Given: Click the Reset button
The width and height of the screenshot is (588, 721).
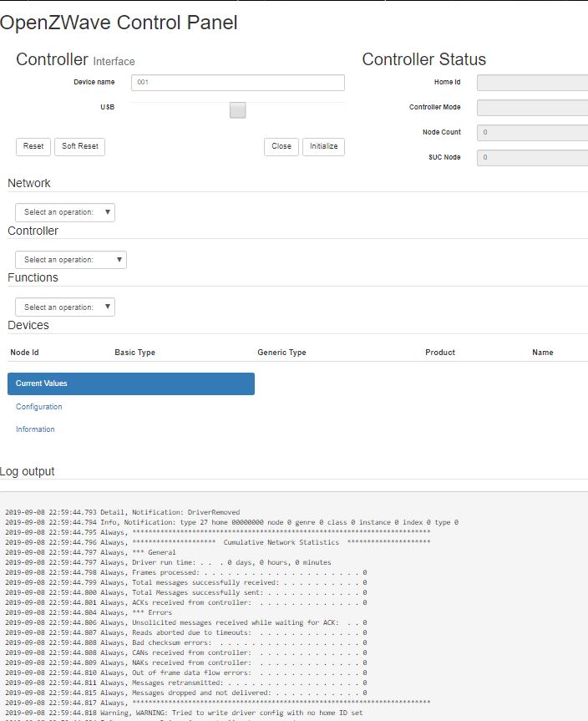Looking at the screenshot, I should pyautogui.click(x=33, y=147).
